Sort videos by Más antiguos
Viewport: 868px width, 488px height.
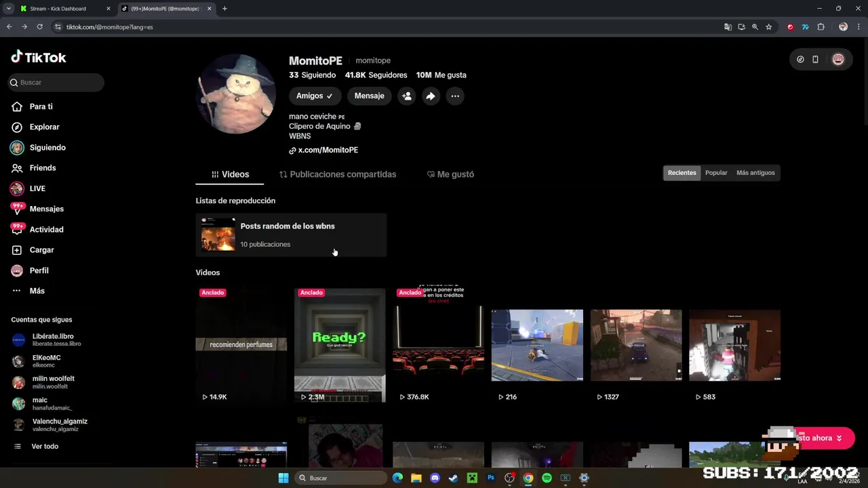755,173
